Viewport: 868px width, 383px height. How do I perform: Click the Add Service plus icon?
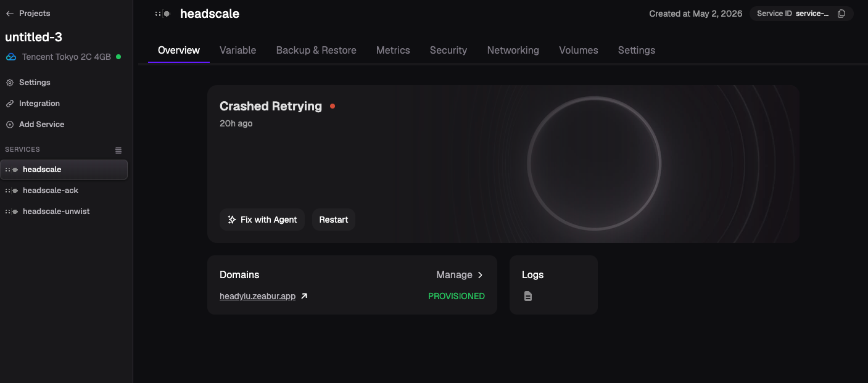click(10, 125)
